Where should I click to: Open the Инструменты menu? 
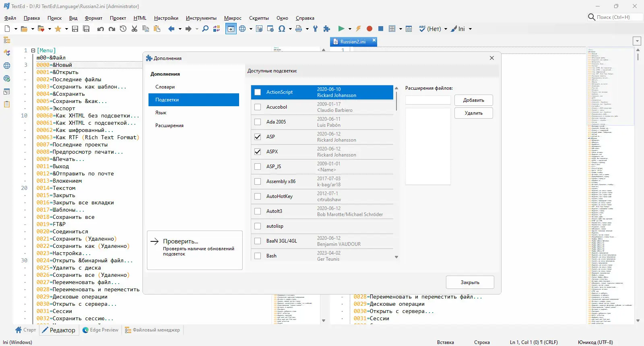(201, 18)
